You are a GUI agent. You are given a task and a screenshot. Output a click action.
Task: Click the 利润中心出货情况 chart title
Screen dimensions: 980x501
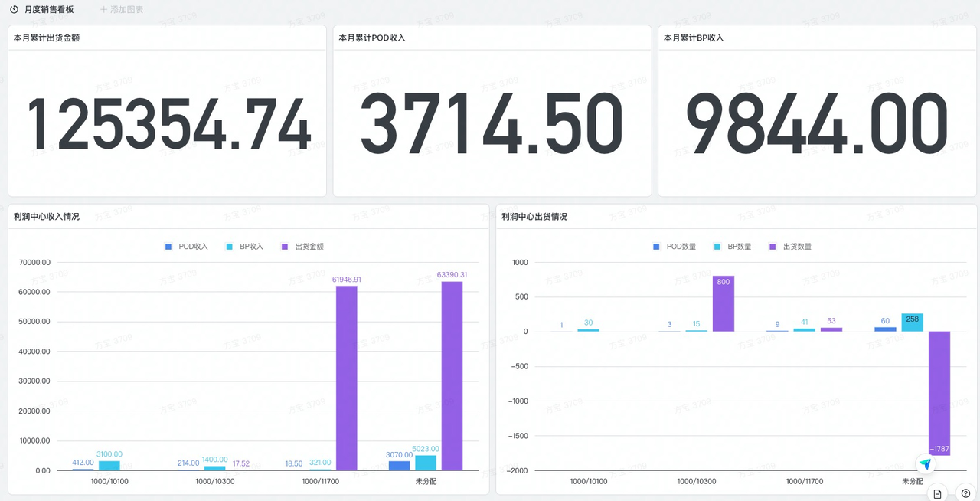click(534, 217)
